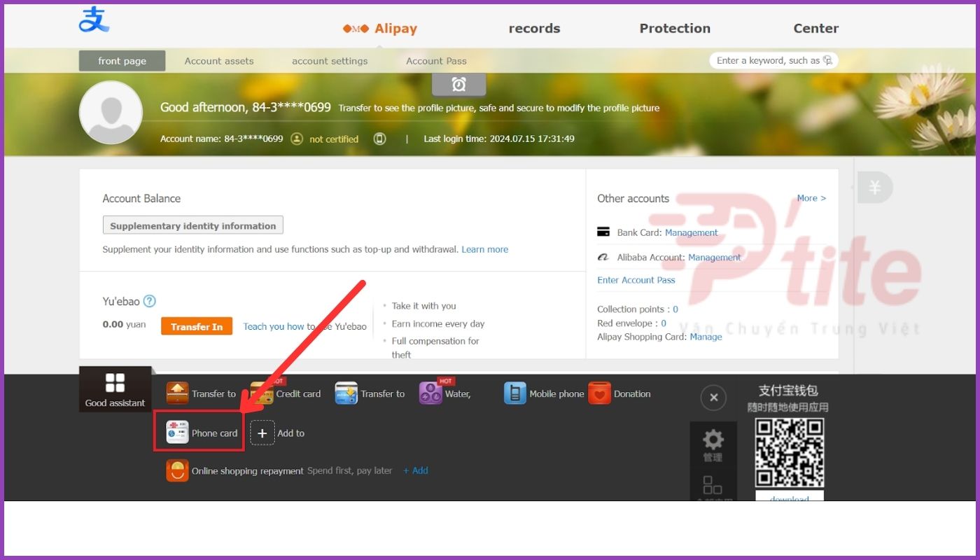
Task: Open the Credit card repayment icon
Action: click(x=262, y=393)
